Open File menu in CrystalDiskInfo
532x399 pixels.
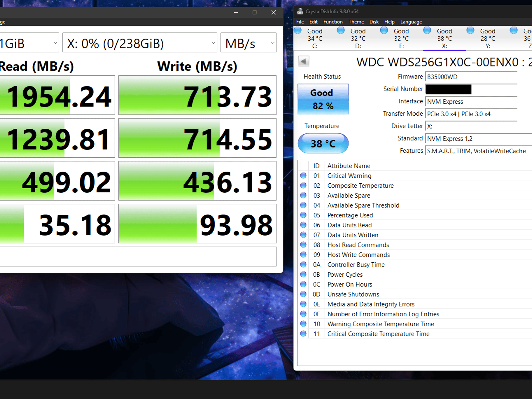click(300, 22)
